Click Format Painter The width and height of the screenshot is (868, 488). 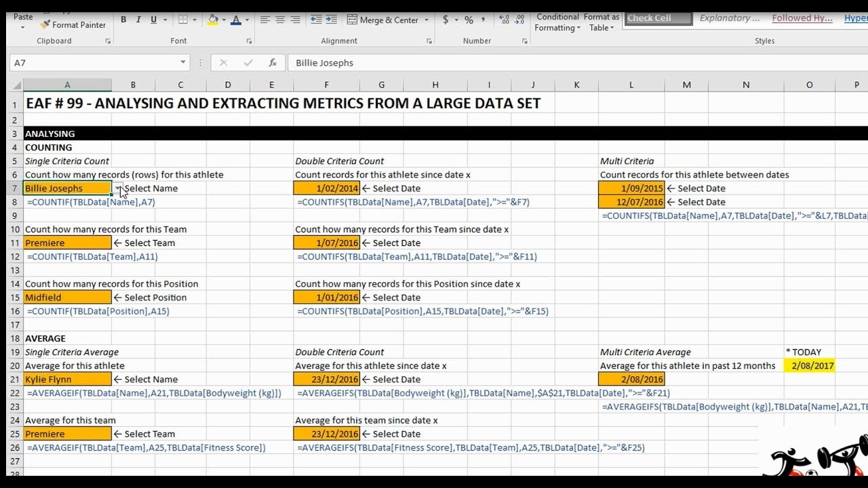[x=73, y=25]
